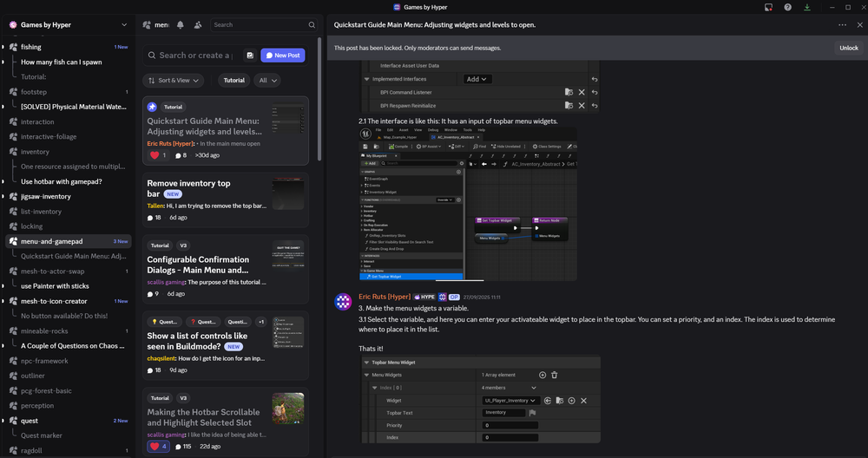Close the post panel with X icon

[858, 25]
